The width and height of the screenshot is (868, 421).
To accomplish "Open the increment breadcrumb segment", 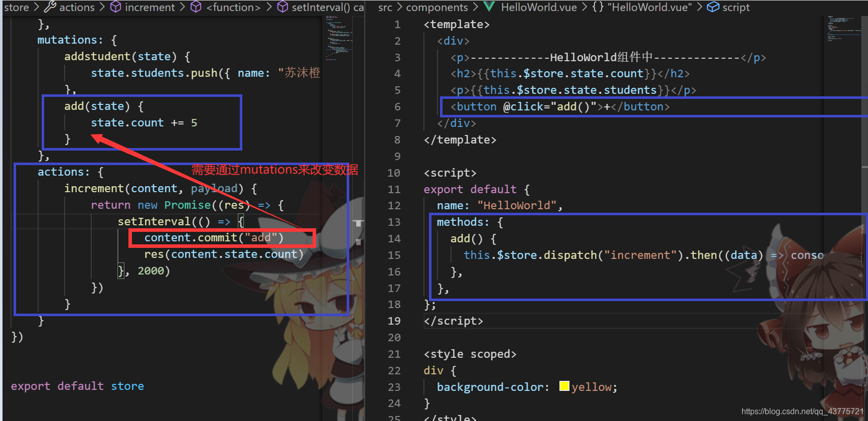I will [x=150, y=7].
